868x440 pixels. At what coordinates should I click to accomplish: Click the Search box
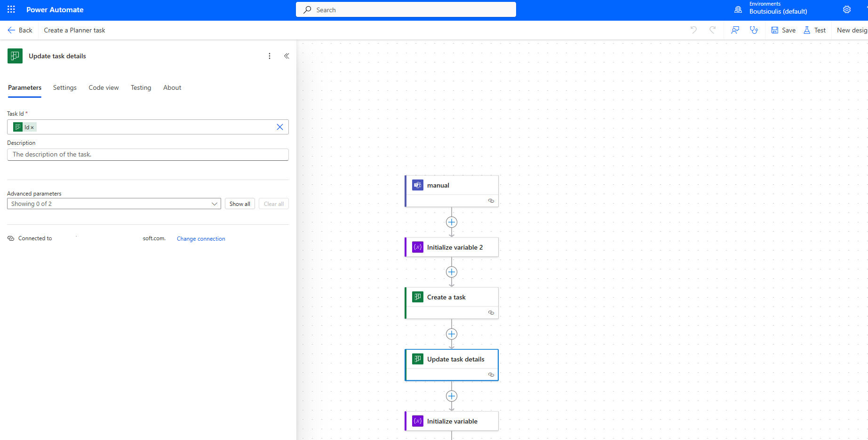click(406, 9)
